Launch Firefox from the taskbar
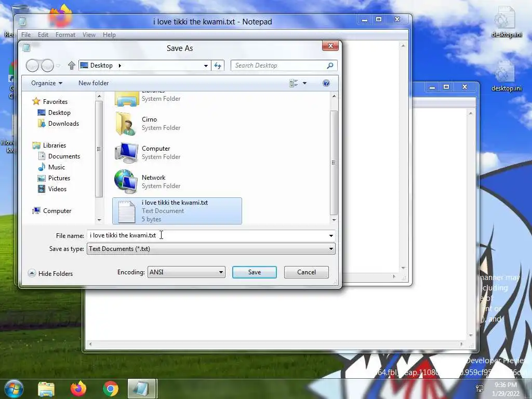 tap(78, 389)
